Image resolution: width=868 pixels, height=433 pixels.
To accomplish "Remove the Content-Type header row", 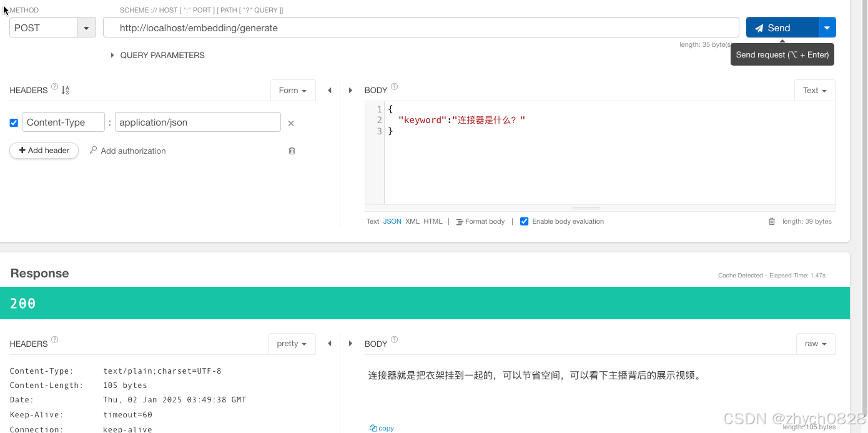I will (291, 123).
